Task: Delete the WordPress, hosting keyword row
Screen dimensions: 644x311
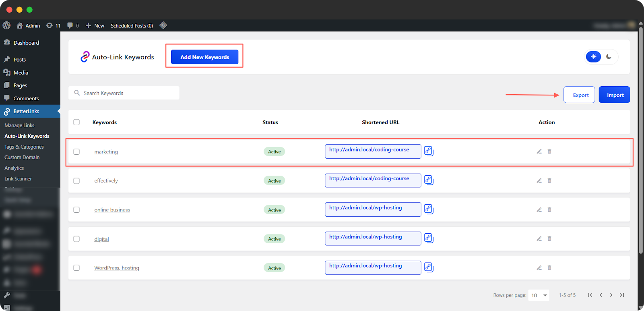Action: click(x=549, y=267)
